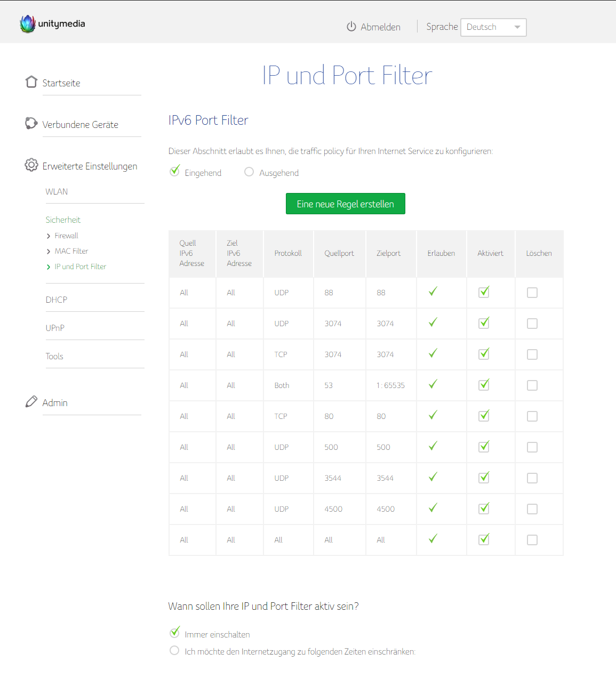
Task: Open Sicherheit section
Action: [63, 220]
